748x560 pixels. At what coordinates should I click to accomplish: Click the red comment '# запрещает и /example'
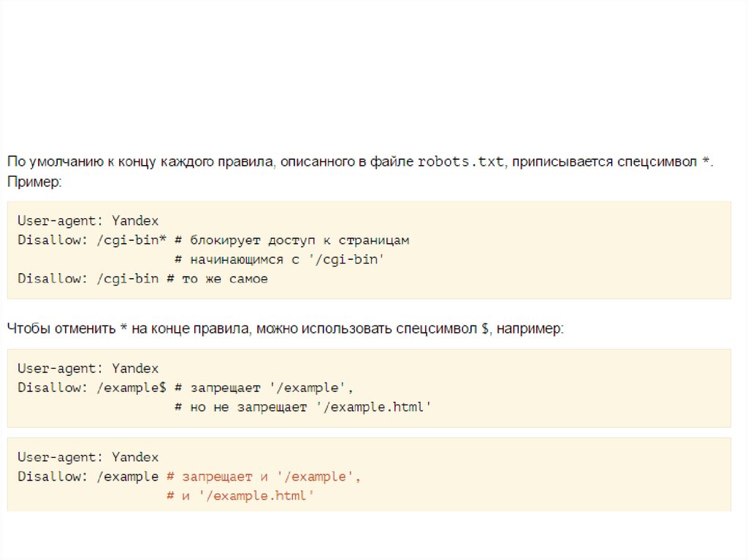click(264, 477)
